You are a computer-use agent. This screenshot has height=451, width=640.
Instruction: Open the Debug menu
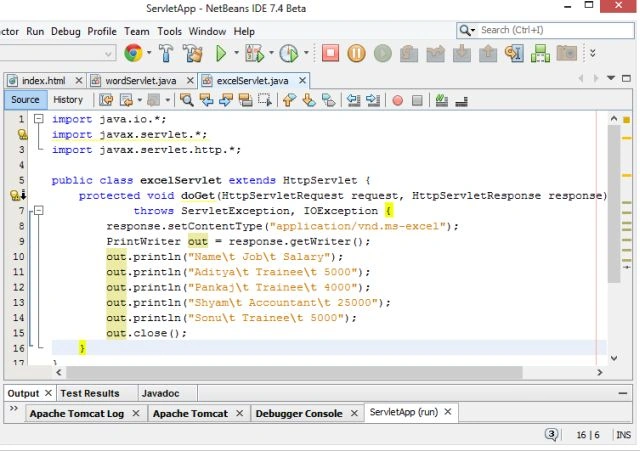point(66,31)
